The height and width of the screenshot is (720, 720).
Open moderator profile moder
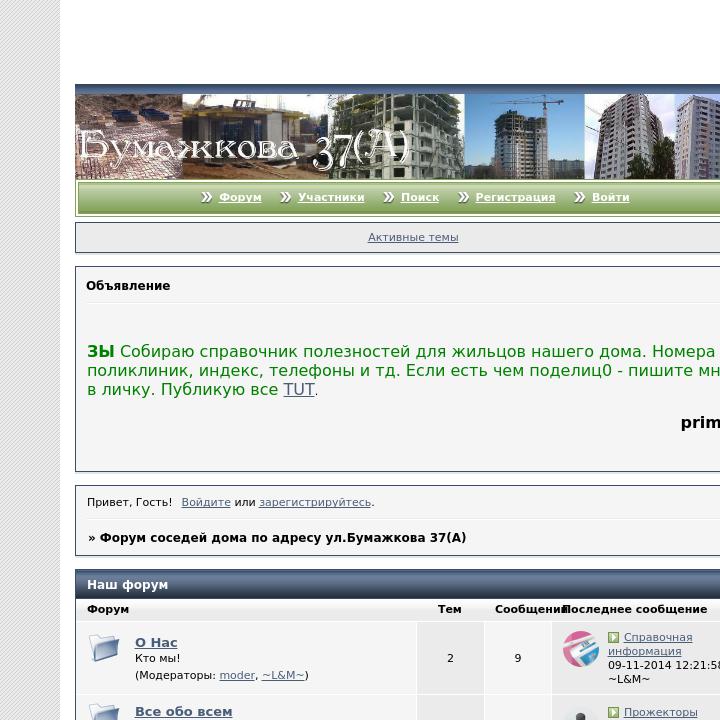(237, 675)
